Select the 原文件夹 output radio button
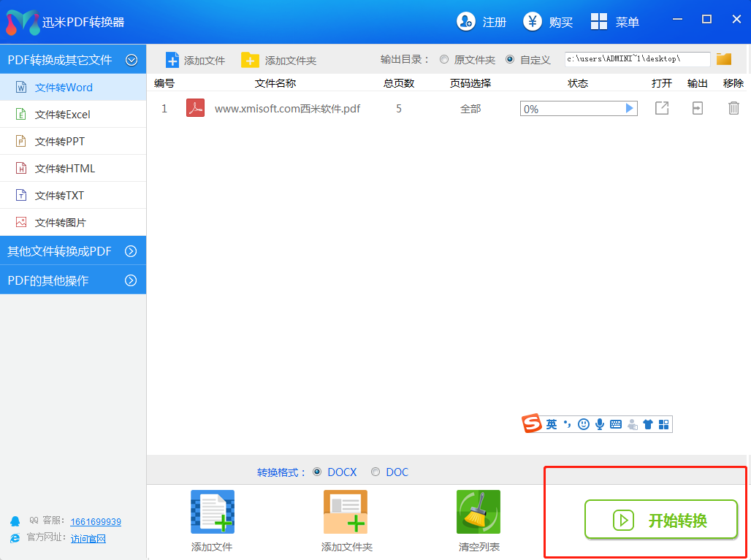The image size is (751, 560). [444, 60]
